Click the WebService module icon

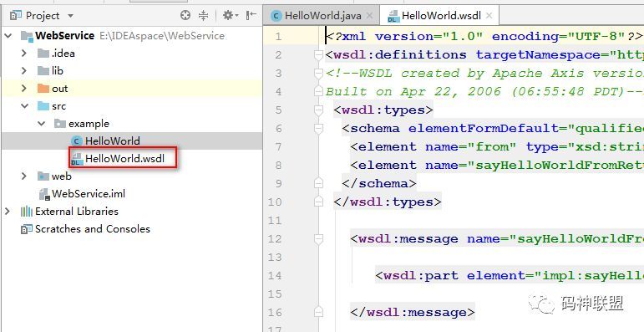click(27, 36)
